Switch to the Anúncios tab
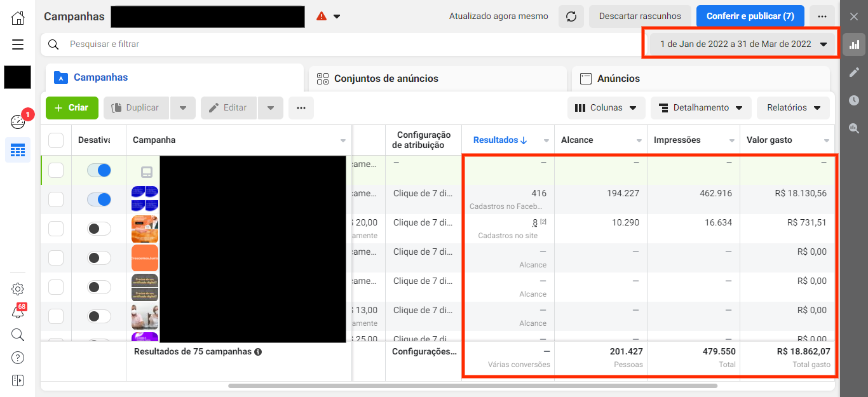This screenshot has height=397, width=868. tap(701, 79)
